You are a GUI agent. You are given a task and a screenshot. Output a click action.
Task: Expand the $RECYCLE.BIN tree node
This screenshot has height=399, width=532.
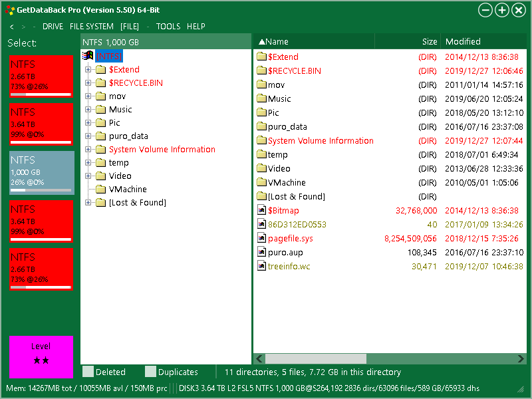[88, 82]
